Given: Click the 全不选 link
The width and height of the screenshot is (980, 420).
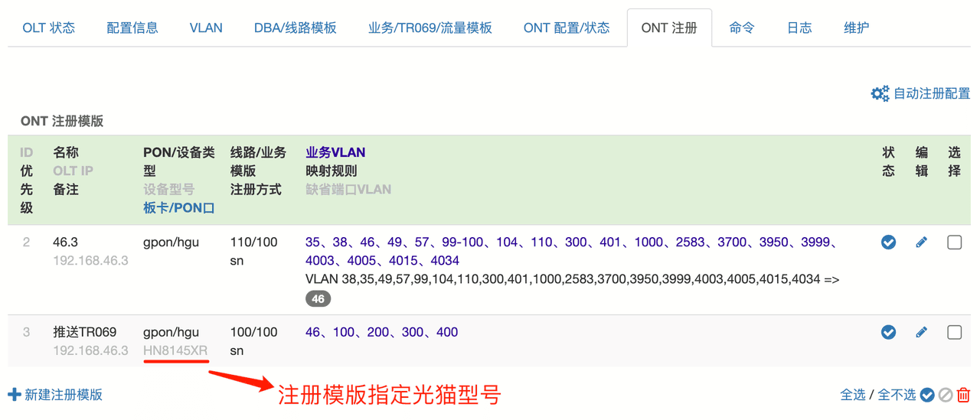Looking at the screenshot, I should pyautogui.click(x=896, y=395).
